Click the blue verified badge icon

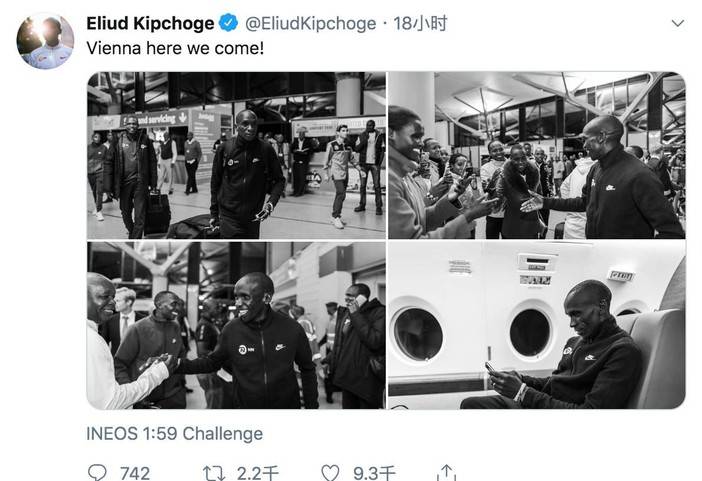tap(229, 23)
